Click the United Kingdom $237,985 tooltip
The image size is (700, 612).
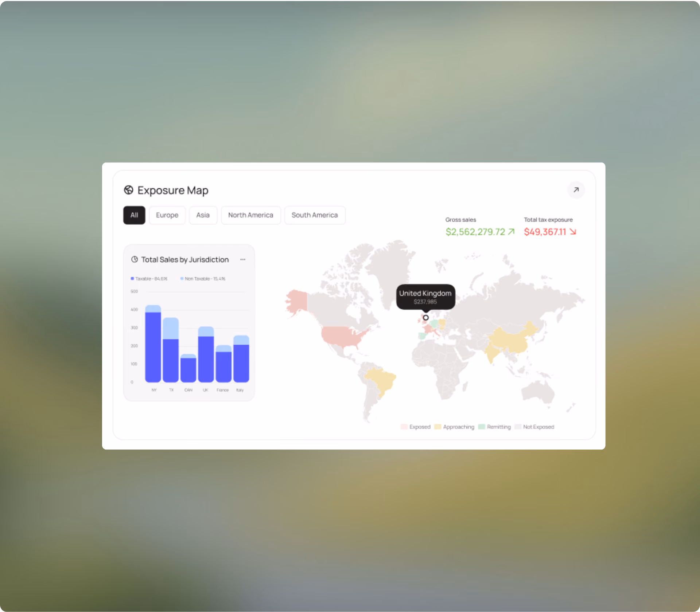click(x=425, y=297)
